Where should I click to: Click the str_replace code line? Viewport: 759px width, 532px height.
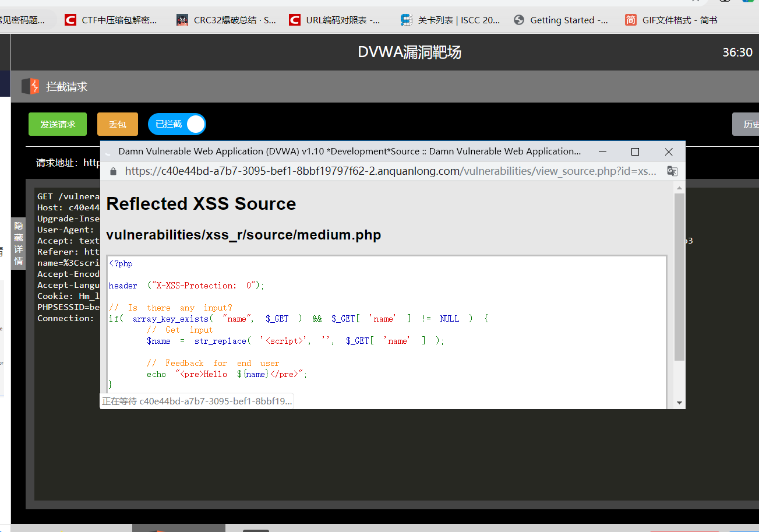(x=295, y=341)
